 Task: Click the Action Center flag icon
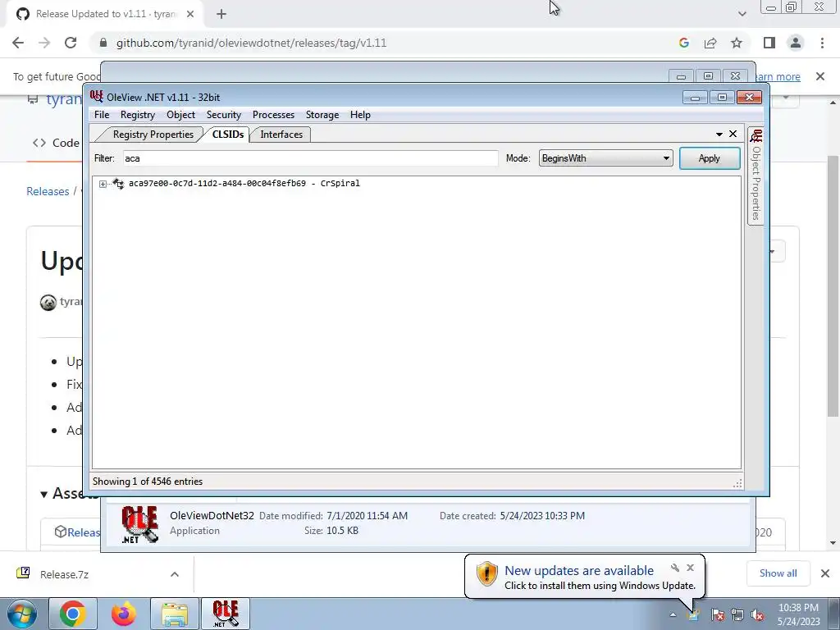pos(717,614)
